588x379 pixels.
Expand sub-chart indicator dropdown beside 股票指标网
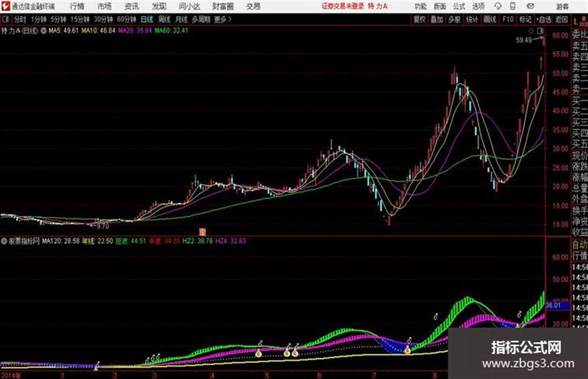[4, 241]
